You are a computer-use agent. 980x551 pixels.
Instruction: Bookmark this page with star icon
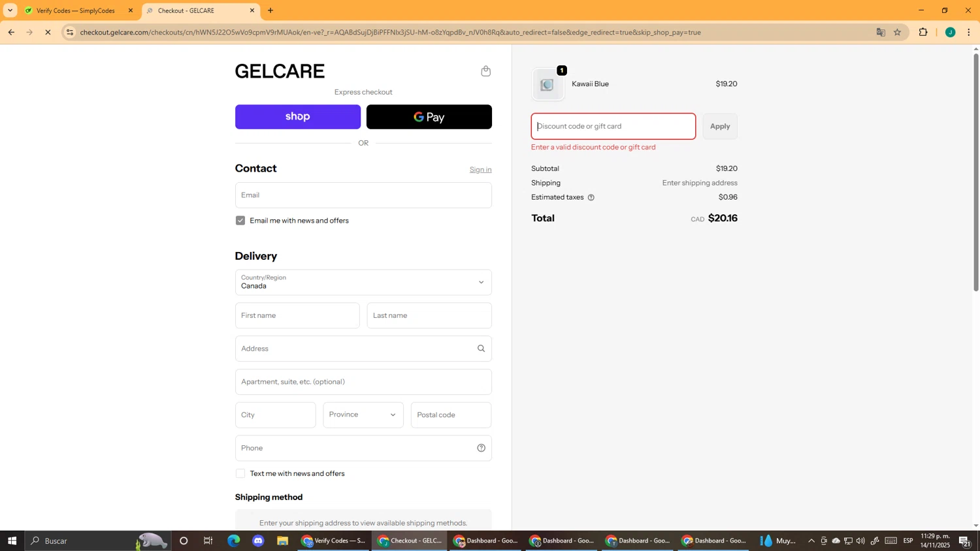tap(898, 32)
